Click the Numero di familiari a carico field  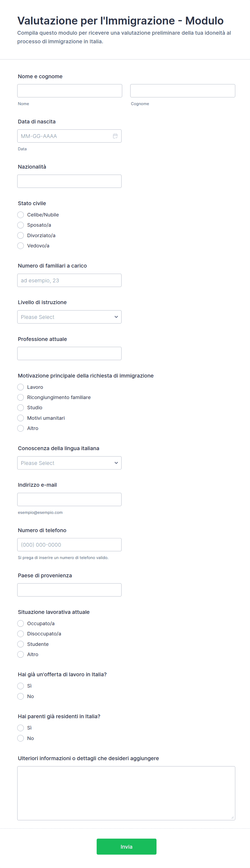click(69, 280)
